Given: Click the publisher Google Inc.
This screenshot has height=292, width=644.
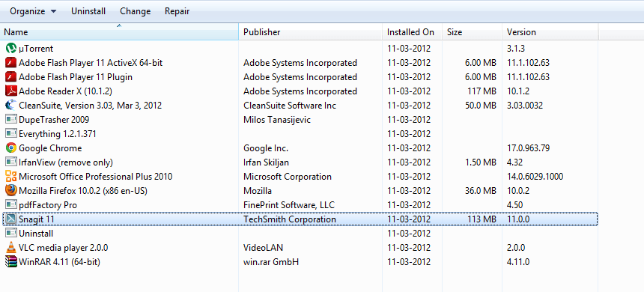Looking at the screenshot, I should point(266,147).
